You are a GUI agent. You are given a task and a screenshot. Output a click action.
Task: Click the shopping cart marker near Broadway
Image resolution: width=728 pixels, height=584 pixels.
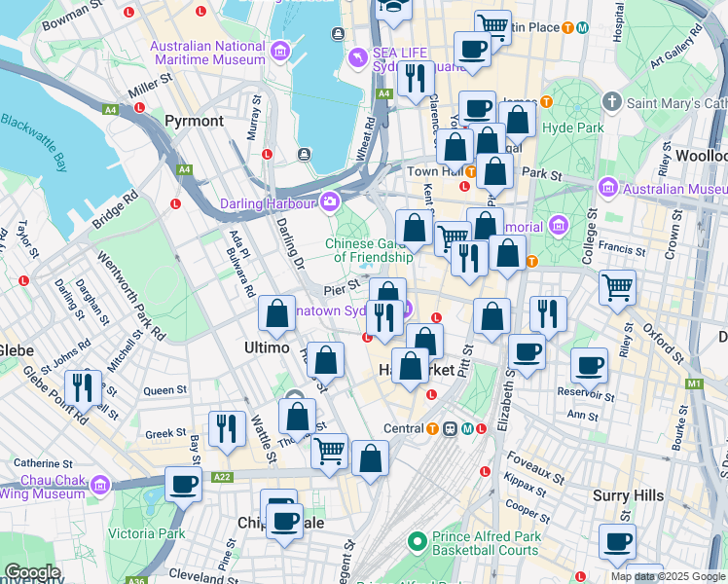pyautogui.click(x=329, y=455)
